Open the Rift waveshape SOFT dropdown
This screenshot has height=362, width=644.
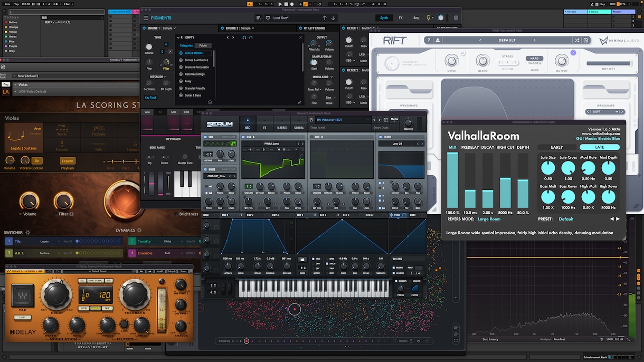pos(605,111)
